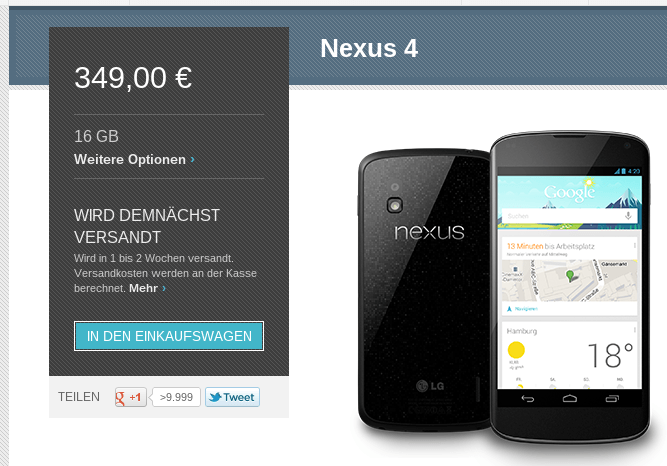This screenshot has width=667, height=466.
Task: Click the >9.999 share count bubble
Action: pos(176,397)
